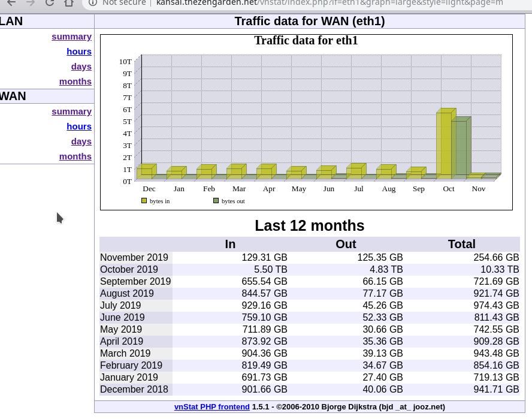Viewport: 532px width, 419px height.
Task: Open the WAN days link
Action: [81, 141]
